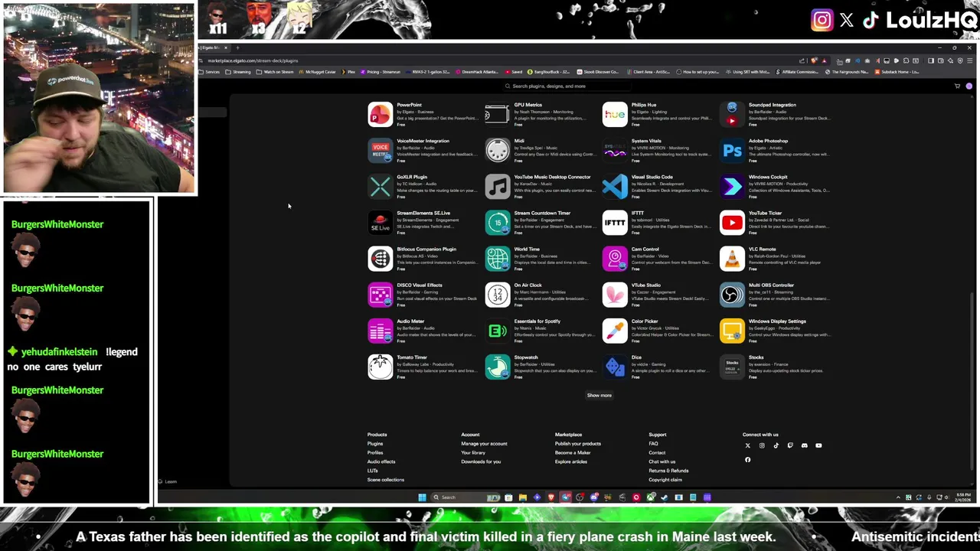Open Elgato's Twitch footer icon

point(790,445)
